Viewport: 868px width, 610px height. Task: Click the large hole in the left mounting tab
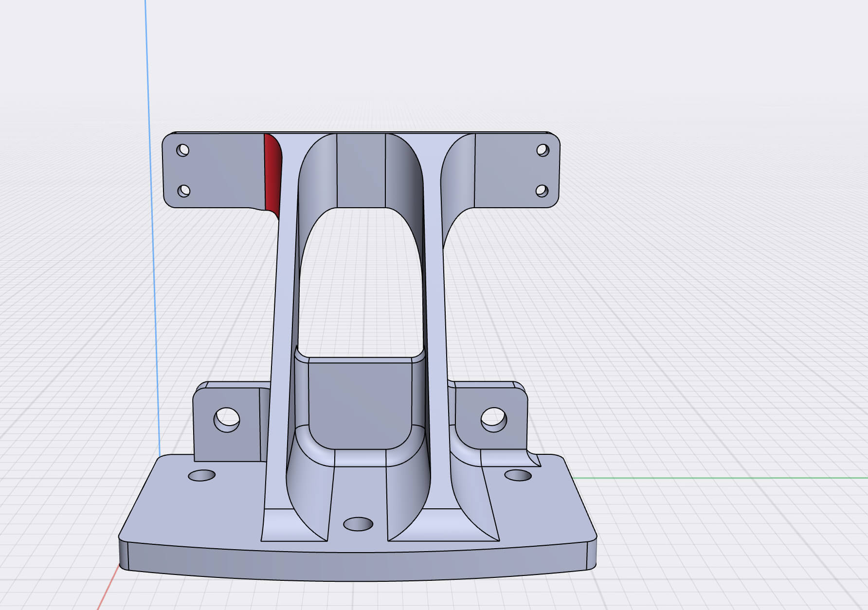(227, 419)
